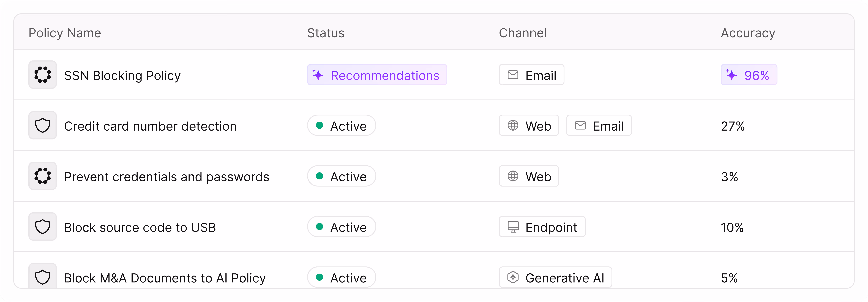This screenshot has width=868, height=302.
Task: Click the Email chip in Credit card detection row
Action: [598, 125]
